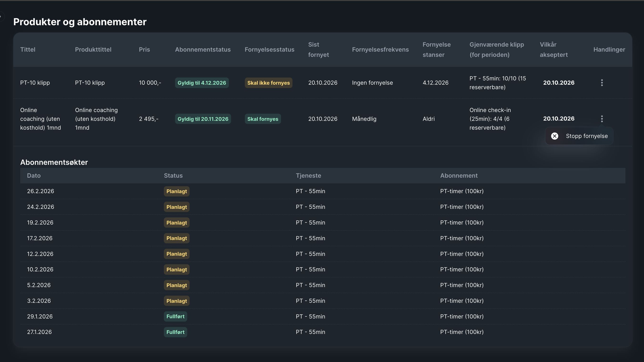Click the Dato column header
This screenshot has width=644, height=362.
[34, 176]
